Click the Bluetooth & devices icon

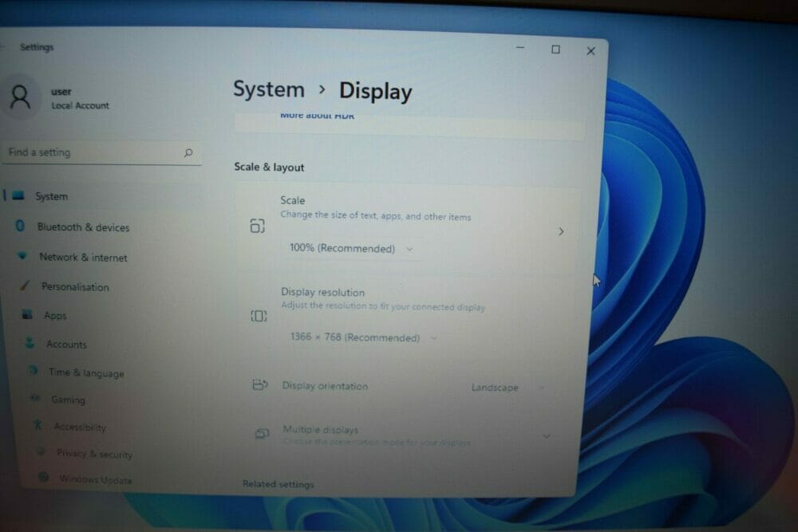tap(21, 226)
